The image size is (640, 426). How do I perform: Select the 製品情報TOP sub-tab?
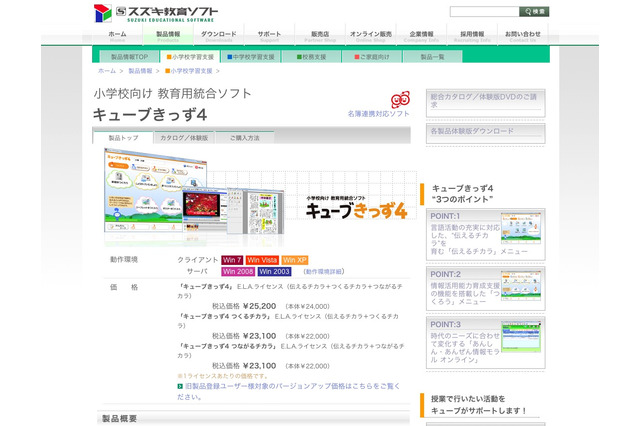[129, 57]
